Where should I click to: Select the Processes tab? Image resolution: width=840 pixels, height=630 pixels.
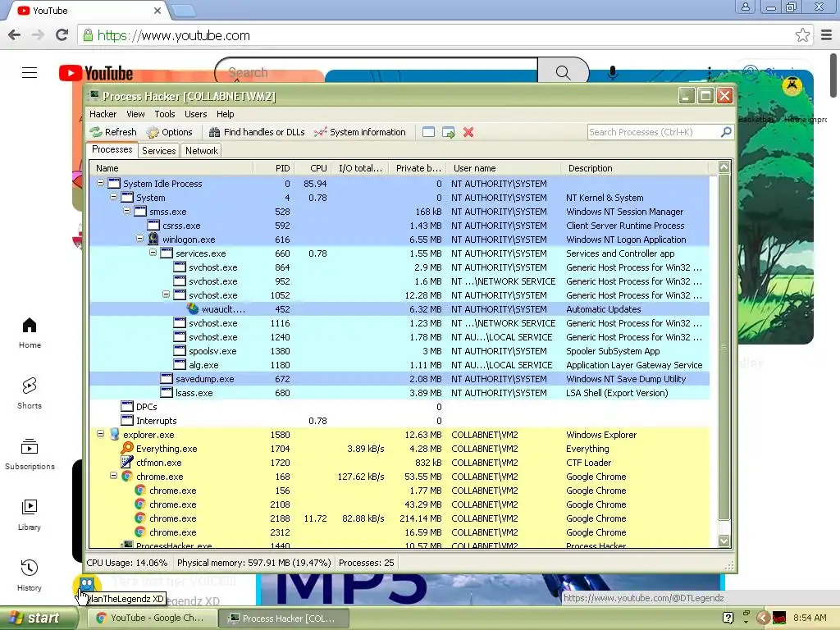point(112,149)
